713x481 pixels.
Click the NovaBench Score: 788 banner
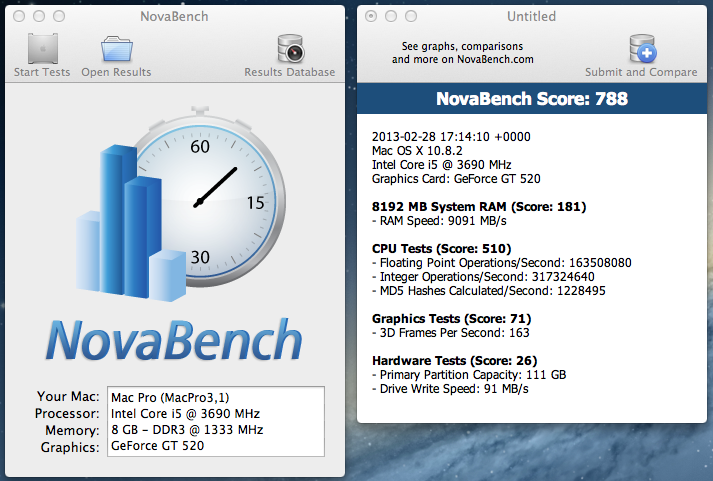click(x=532, y=99)
